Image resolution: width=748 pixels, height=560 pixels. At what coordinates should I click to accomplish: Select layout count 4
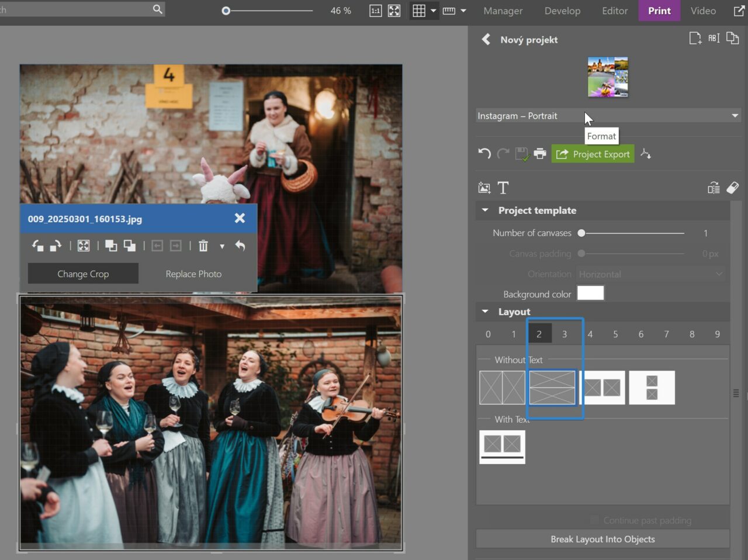coord(590,334)
